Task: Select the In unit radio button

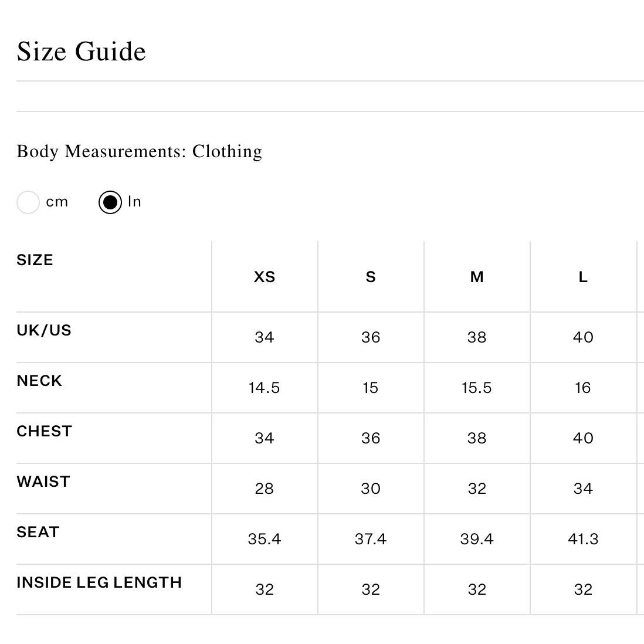Action: pyautogui.click(x=110, y=202)
